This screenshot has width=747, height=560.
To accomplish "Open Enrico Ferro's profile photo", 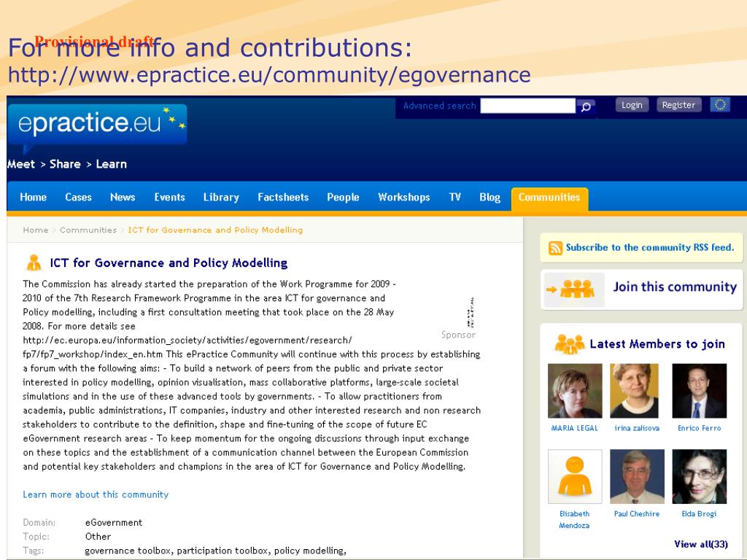I will [x=700, y=391].
